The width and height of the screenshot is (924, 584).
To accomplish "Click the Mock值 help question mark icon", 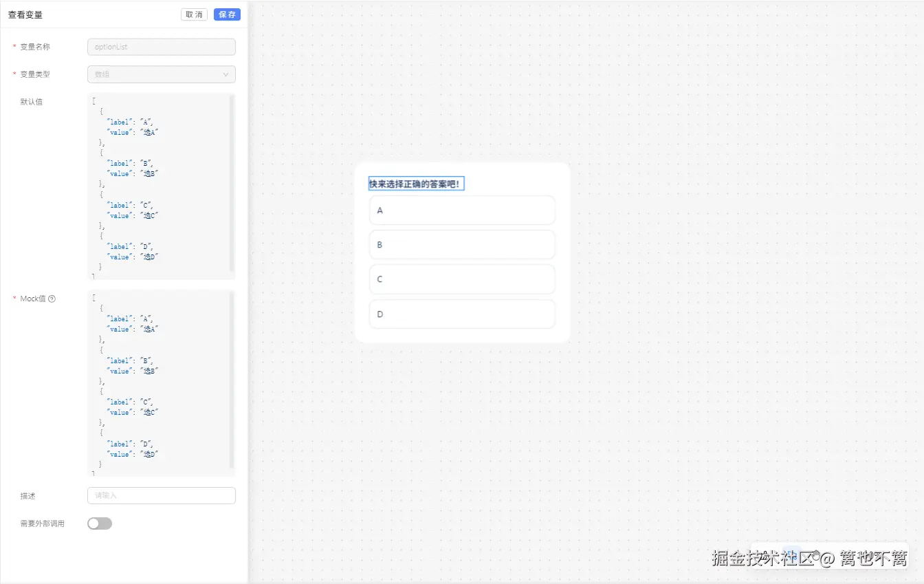I will (52, 299).
